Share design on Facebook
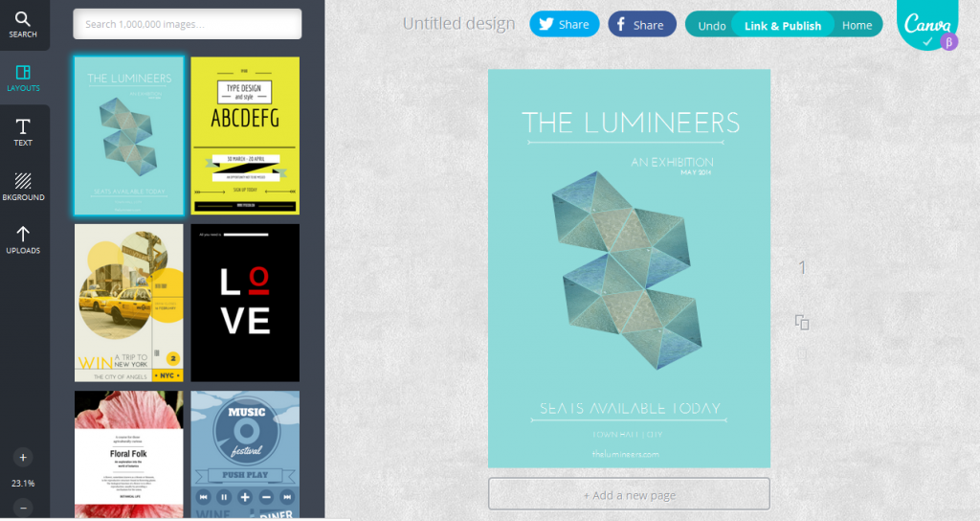 642,24
